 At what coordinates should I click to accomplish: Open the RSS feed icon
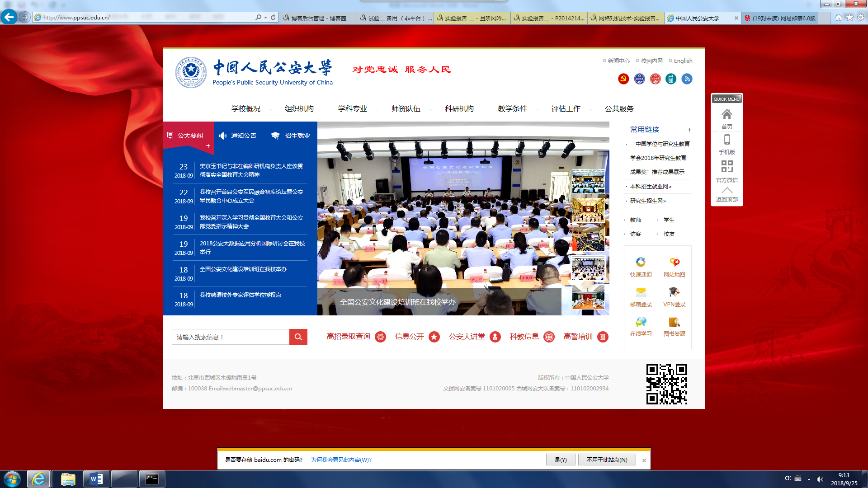tap(687, 79)
